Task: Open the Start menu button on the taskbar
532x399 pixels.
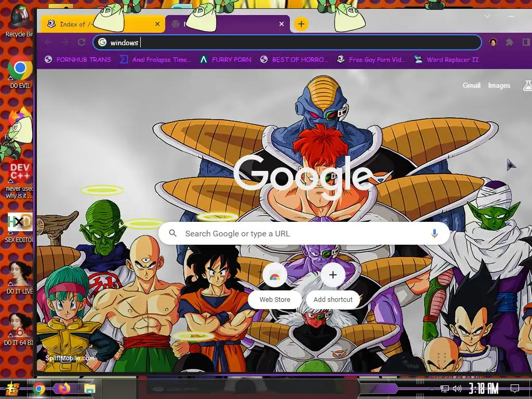Action: coord(11,389)
